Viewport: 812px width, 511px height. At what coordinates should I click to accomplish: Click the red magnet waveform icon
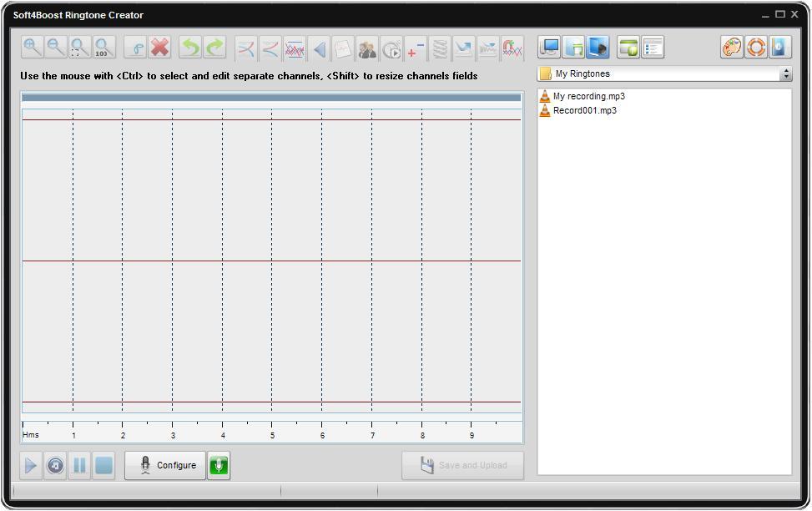pos(512,48)
